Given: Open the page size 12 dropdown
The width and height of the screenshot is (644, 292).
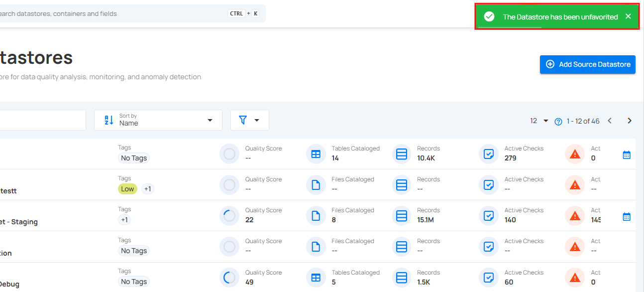Looking at the screenshot, I should [539, 121].
